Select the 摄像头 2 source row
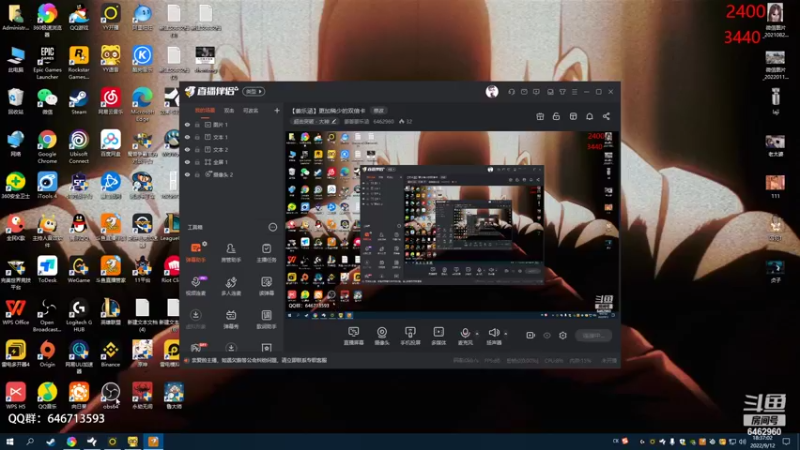Viewport: 800px width, 450px height. click(232, 174)
